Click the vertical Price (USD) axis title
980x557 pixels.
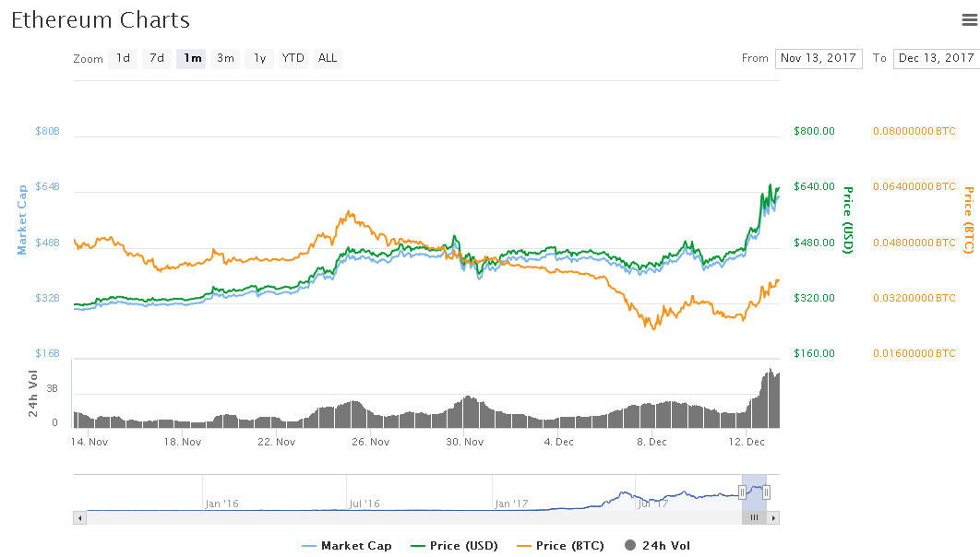[x=848, y=219]
